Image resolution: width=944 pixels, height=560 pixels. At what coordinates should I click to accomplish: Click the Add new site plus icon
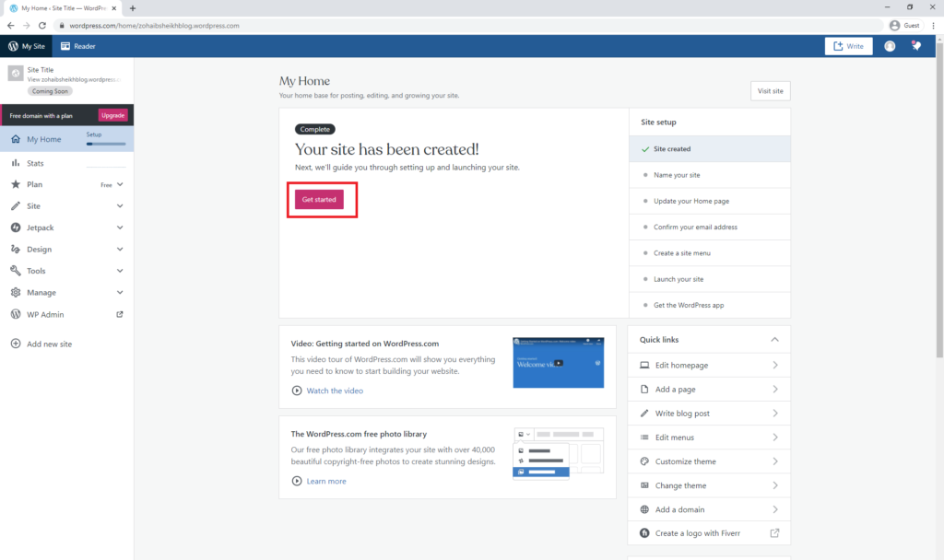click(16, 344)
